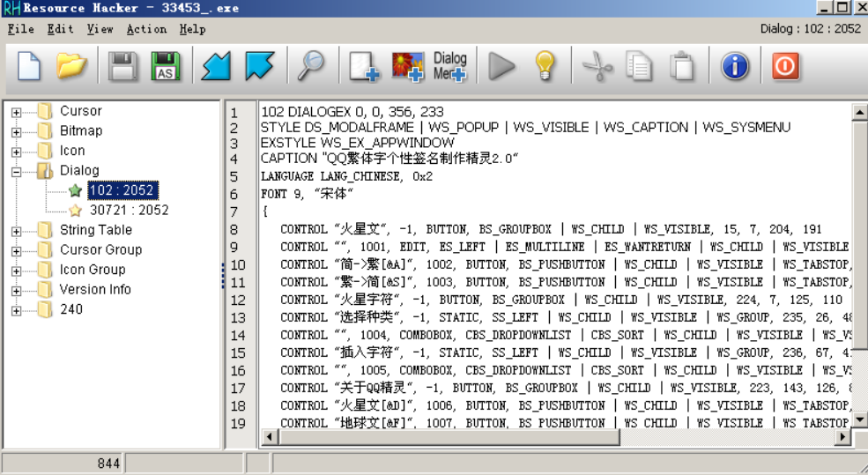The height and width of the screenshot is (475, 868).
Task: Expand the Cursor Group tree node
Action: point(16,251)
